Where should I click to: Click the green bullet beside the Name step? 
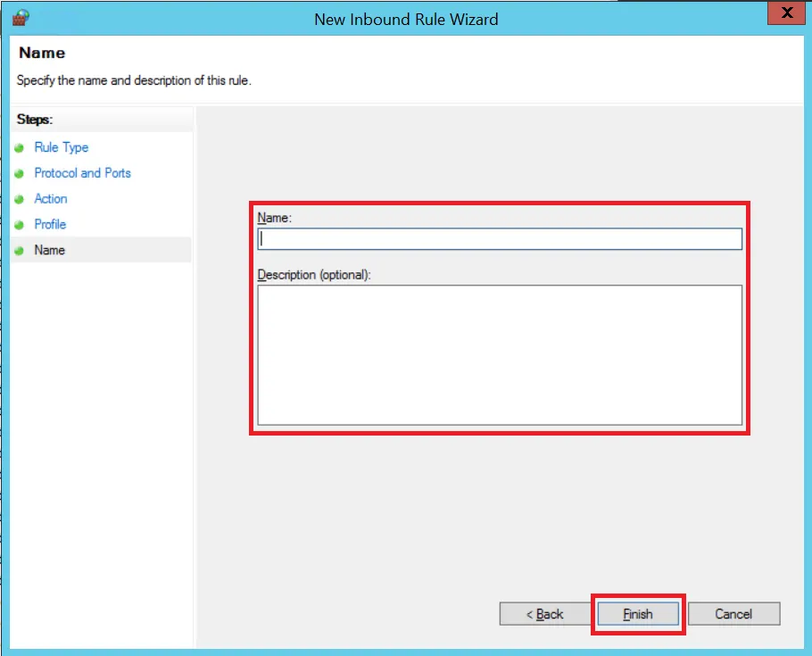(19, 251)
